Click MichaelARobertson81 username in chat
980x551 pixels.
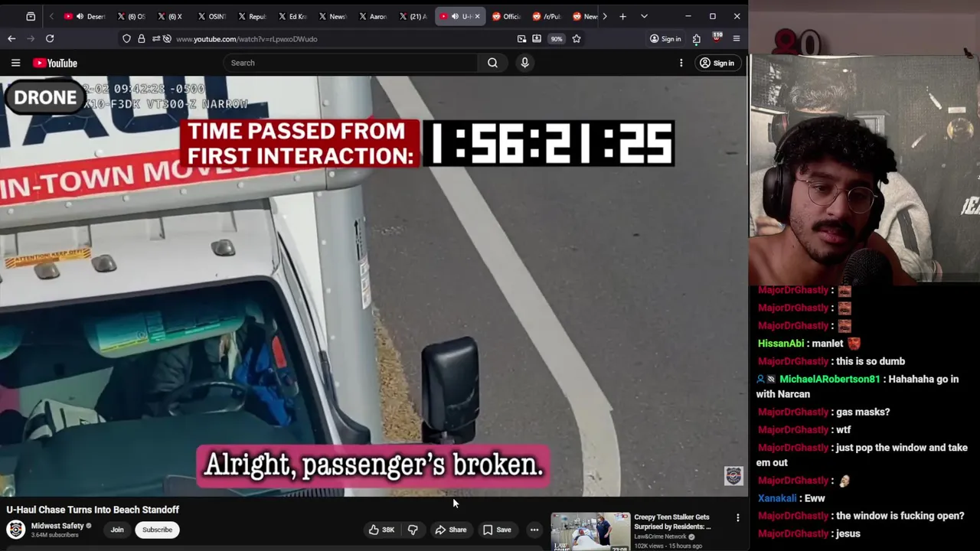click(x=829, y=379)
